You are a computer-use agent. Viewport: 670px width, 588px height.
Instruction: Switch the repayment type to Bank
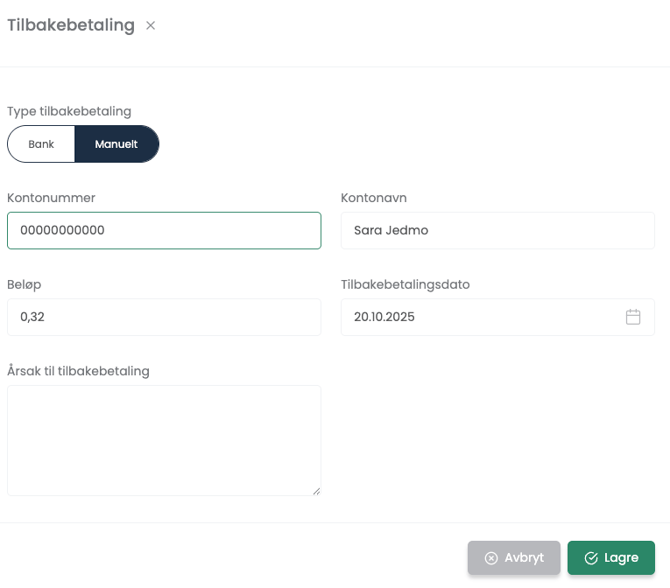click(41, 144)
